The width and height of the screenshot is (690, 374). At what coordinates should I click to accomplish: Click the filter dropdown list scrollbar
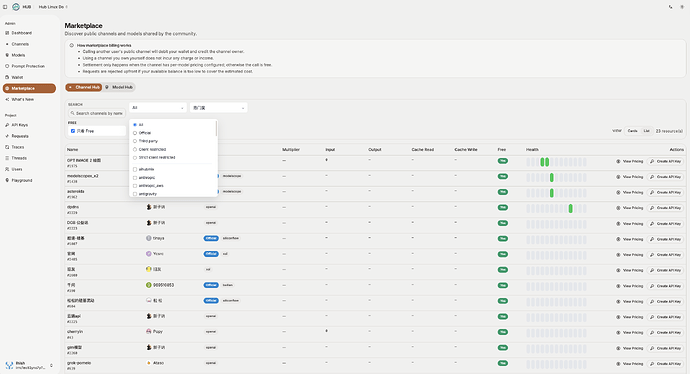click(216, 128)
